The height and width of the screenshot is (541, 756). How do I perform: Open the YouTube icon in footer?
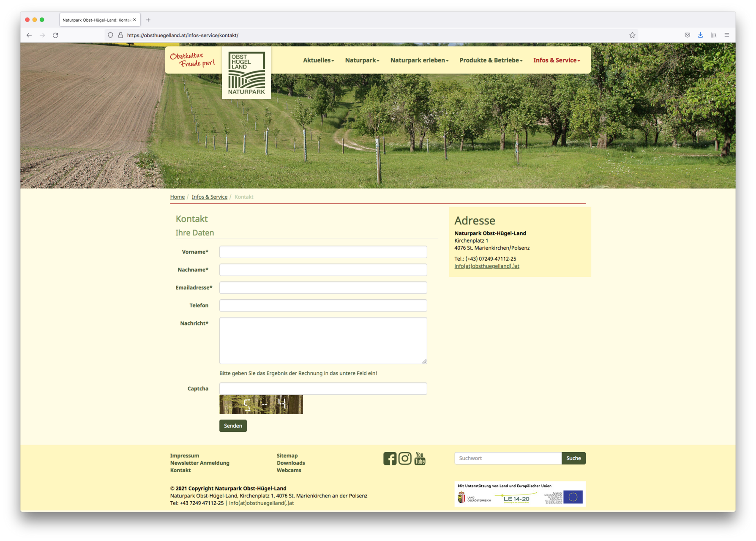pos(420,459)
